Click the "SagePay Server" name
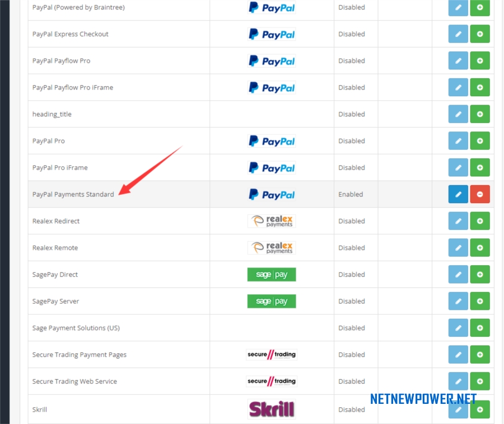 point(55,301)
